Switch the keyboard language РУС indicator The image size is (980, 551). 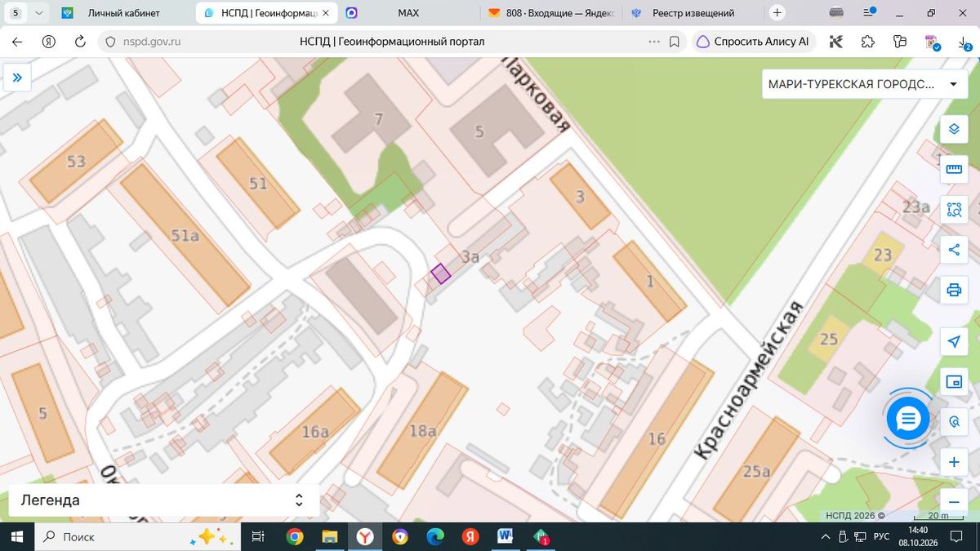[881, 537]
